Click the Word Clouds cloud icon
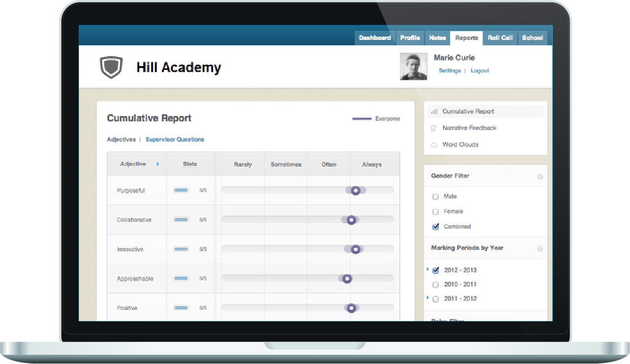The image size is (630, 364). [x=434, y=145]
